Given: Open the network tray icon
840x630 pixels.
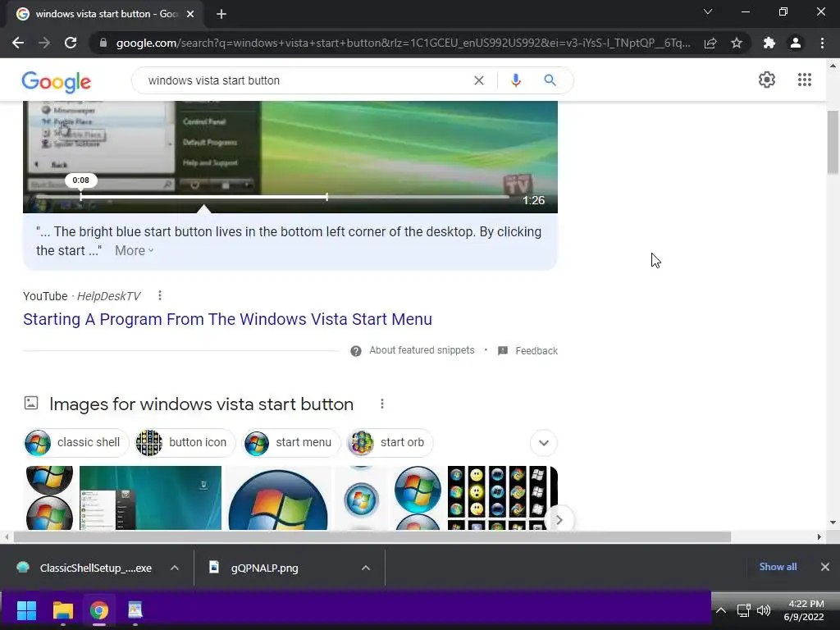Looking at the screenshot, I should pyautogui.click(x=743, y=610).
